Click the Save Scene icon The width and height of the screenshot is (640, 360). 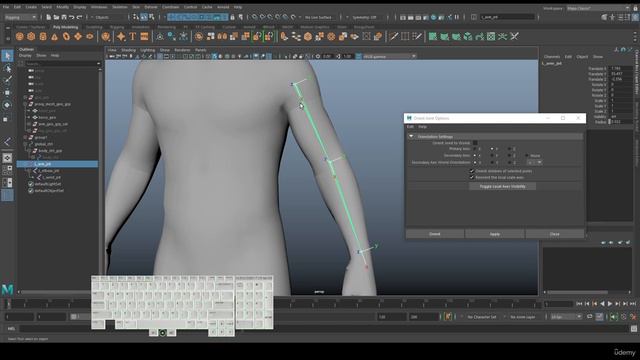point(64,17)
